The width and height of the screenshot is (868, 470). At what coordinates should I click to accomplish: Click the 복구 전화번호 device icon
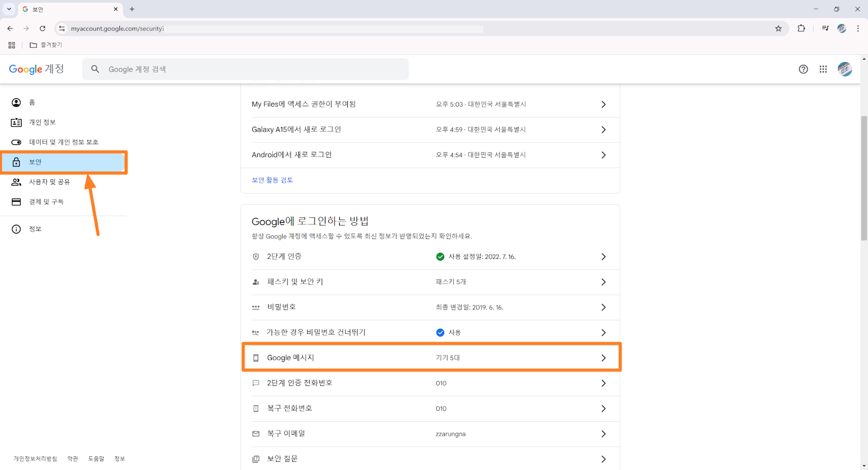[256, 409]
